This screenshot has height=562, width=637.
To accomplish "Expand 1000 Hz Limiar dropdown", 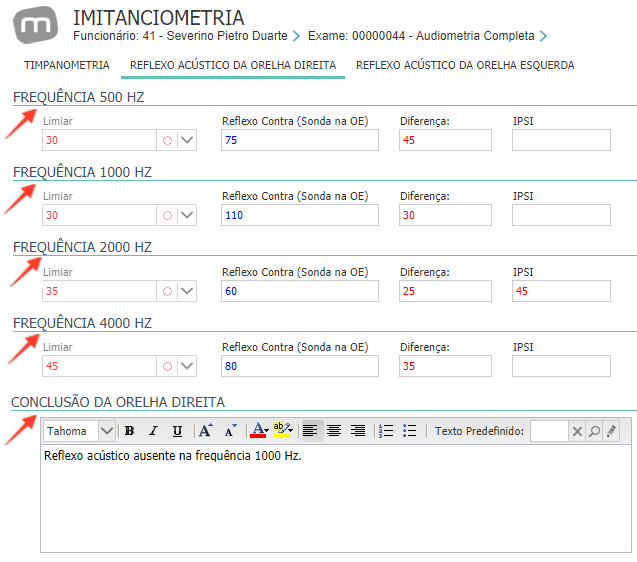I will pyautogui.click(x=187, y=215).
